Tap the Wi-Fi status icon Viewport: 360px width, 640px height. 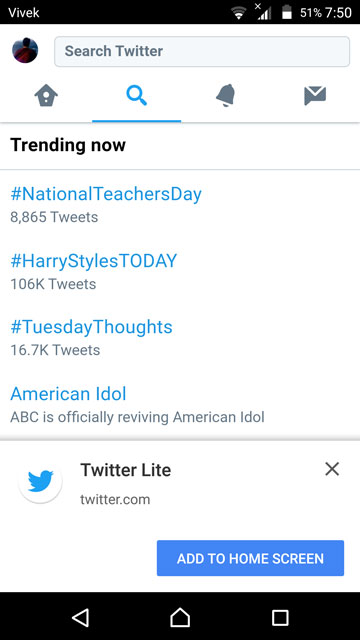[239, 13]
